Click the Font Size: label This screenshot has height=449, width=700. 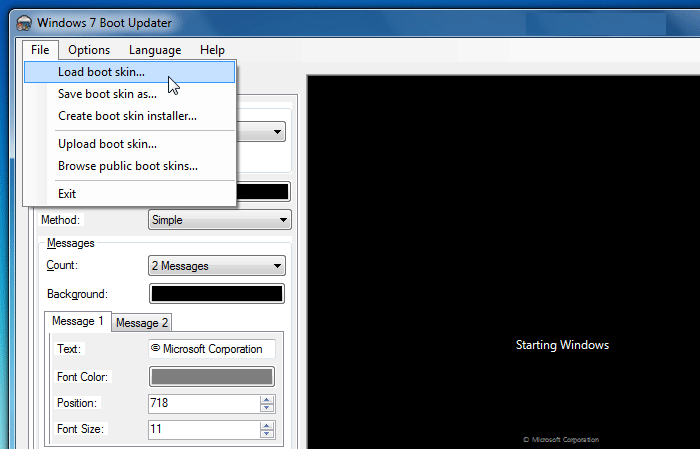80,429
